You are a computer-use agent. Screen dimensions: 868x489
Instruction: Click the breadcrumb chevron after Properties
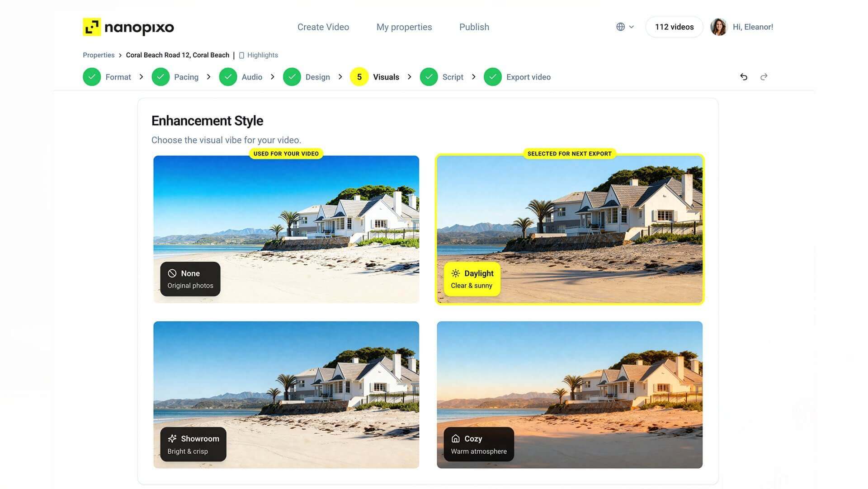(120, 55)
